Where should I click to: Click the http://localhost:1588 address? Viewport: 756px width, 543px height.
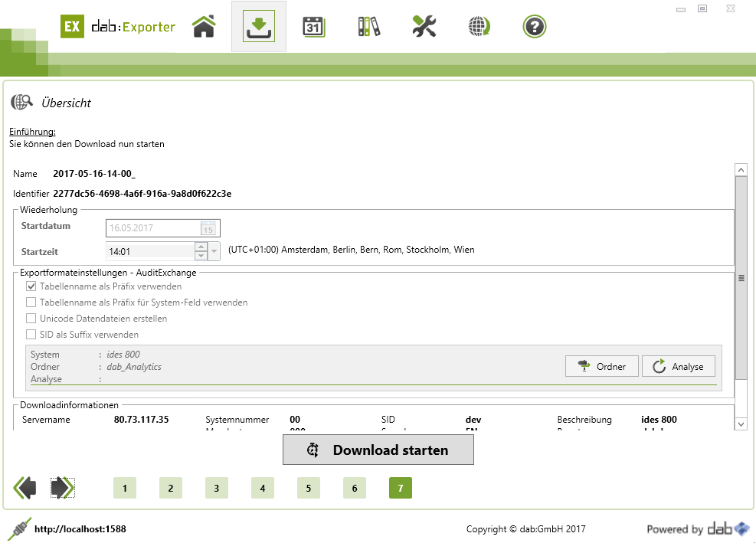pyautogui.click(x=80, y=529)
